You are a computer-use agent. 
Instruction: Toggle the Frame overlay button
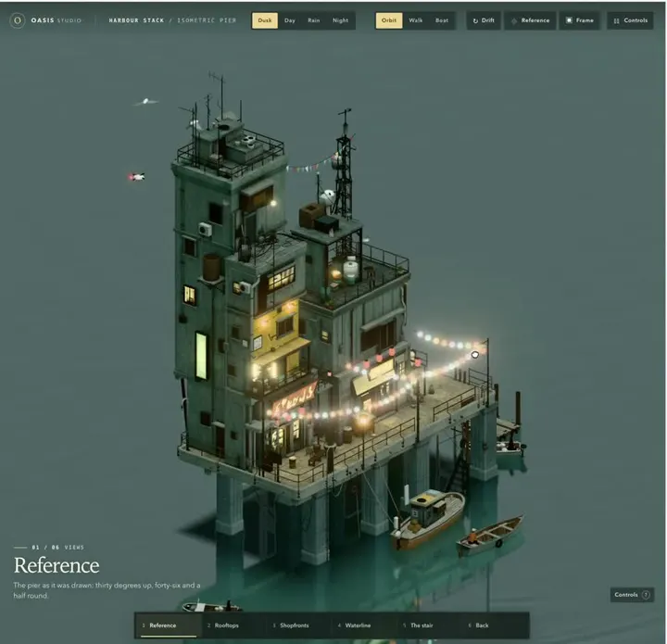click(579, 20)
